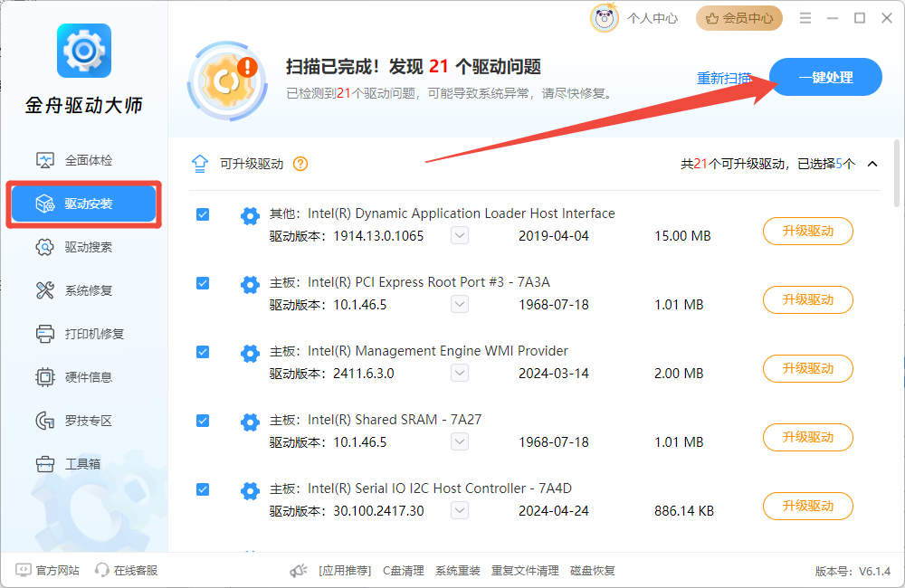Click 升级驱动 for Serial IO I2C Host Controller
The height and width of the screenshot is (588, 905).
[x=807, y=506]
